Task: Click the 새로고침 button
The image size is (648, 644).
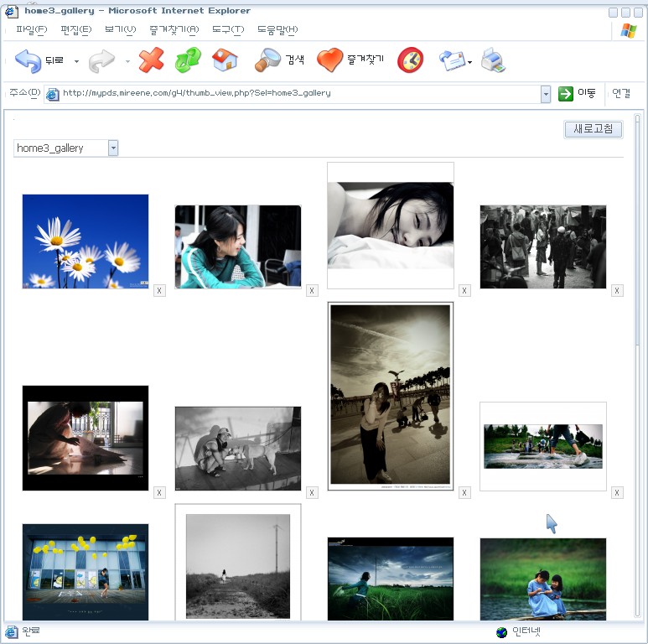Action: tap(593, 129)
